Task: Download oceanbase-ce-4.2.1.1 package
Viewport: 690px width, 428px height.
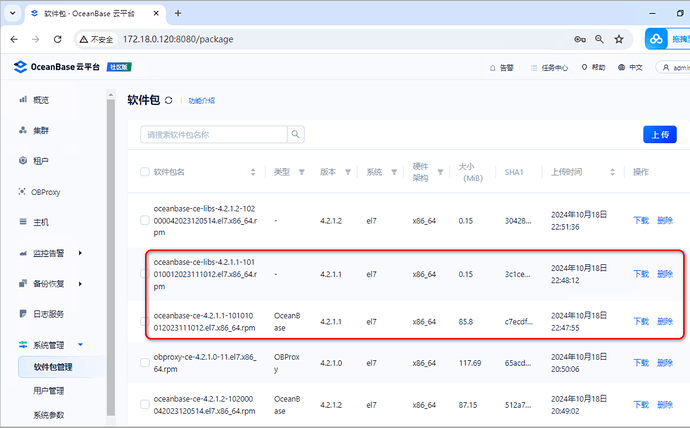Action: pyautogui.click(x=641, y=322)
